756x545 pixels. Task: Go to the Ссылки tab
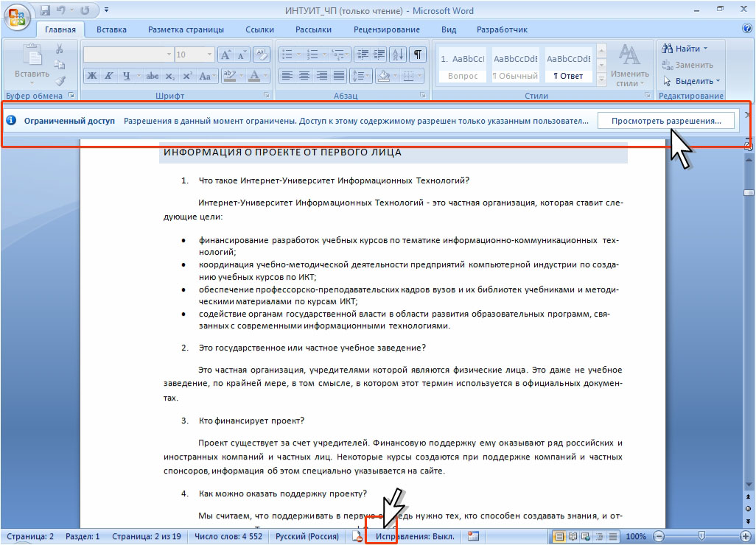259,29
